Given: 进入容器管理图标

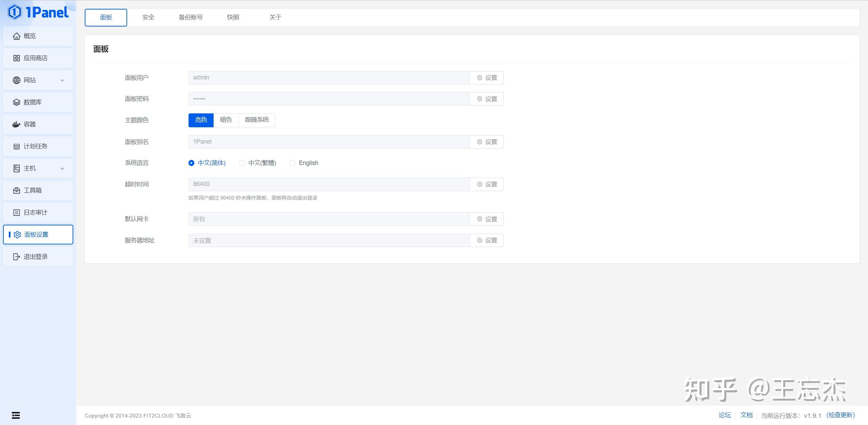Looking at the screenshot, I should (17, 124).
